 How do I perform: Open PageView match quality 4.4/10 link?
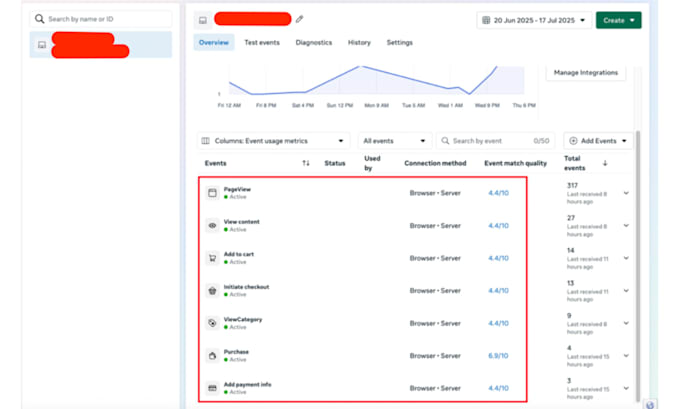pos(498,193)
